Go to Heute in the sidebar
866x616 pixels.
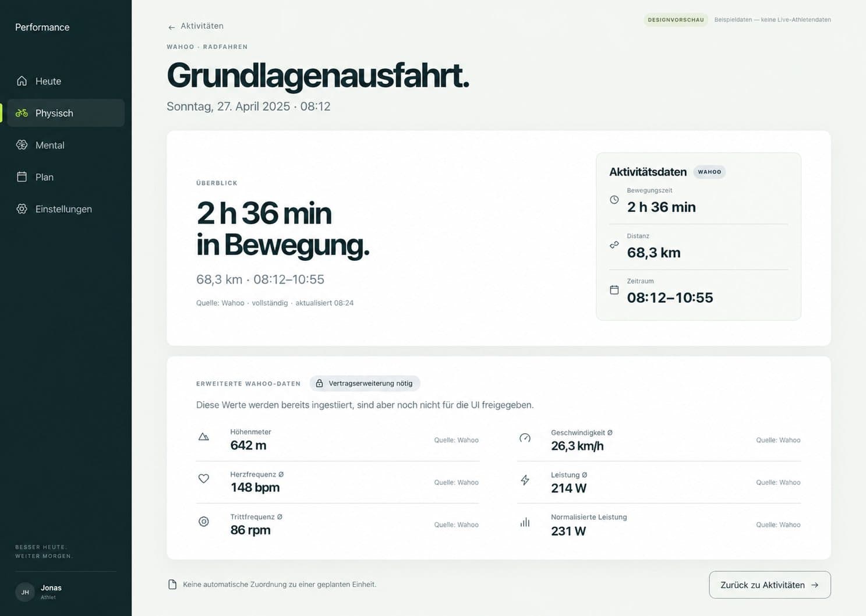(66, 81)
